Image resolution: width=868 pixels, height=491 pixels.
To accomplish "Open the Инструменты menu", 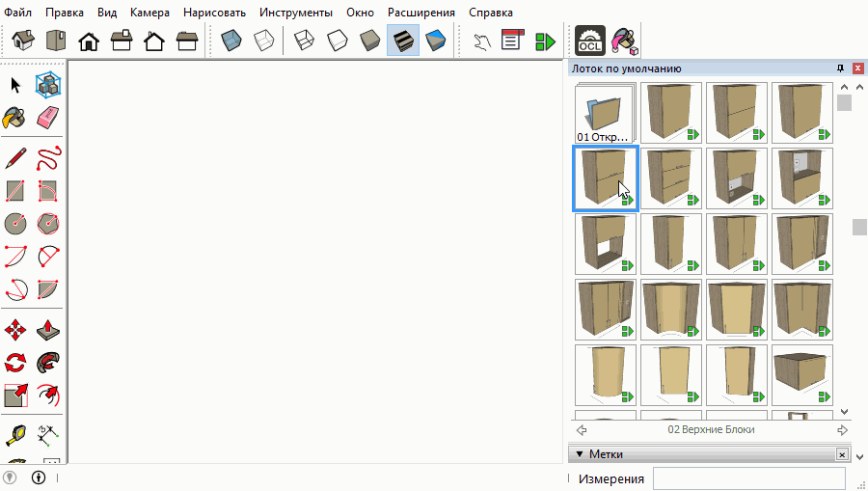I will click(296, 13).
